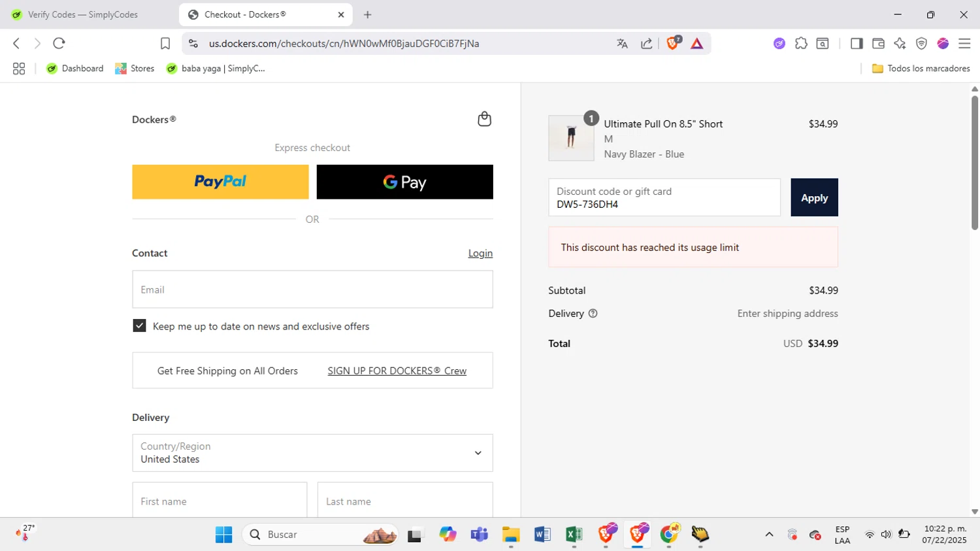Screen dimensions: 980x551
Task: Open the browser hamburger menu
Action: tap(964, 43)
